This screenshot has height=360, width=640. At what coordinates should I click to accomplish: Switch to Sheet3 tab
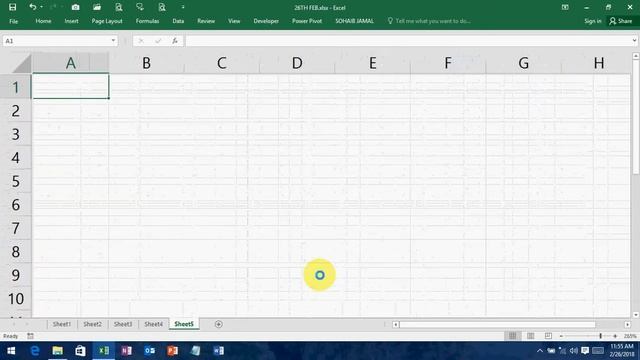tap(123, 324)
